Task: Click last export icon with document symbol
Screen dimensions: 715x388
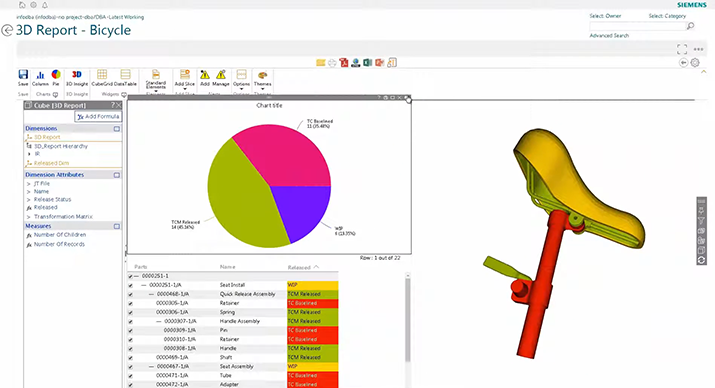Action: 392,62
